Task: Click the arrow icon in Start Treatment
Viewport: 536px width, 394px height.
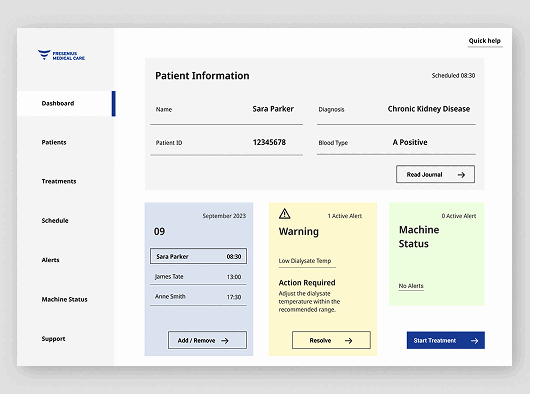Action: [x=474, y=341]
